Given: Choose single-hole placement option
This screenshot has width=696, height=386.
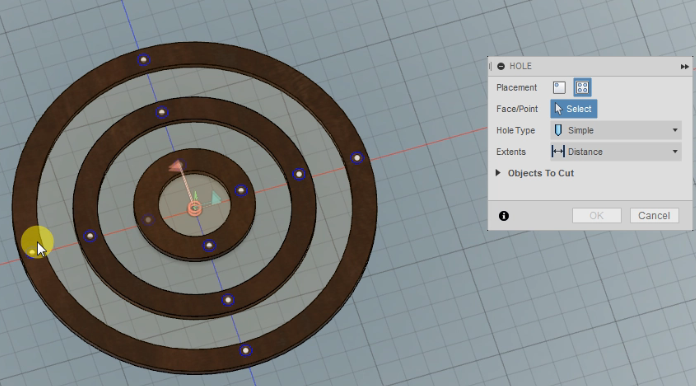Looking at the screenshot, I should [559, 87].
